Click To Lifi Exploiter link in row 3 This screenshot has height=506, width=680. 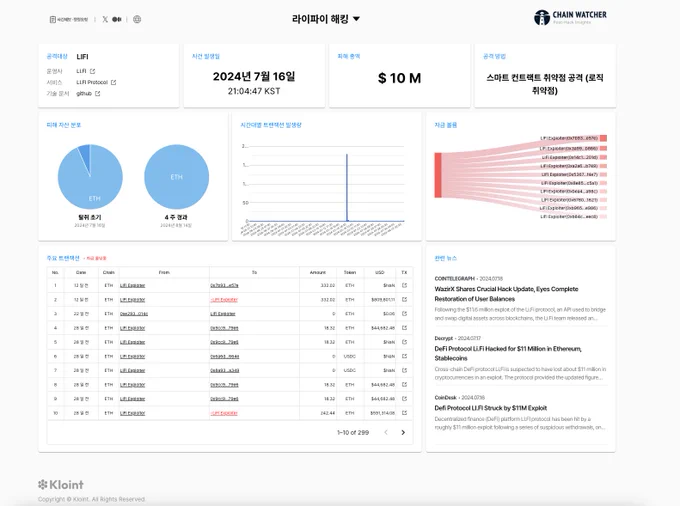click(222, 313)
